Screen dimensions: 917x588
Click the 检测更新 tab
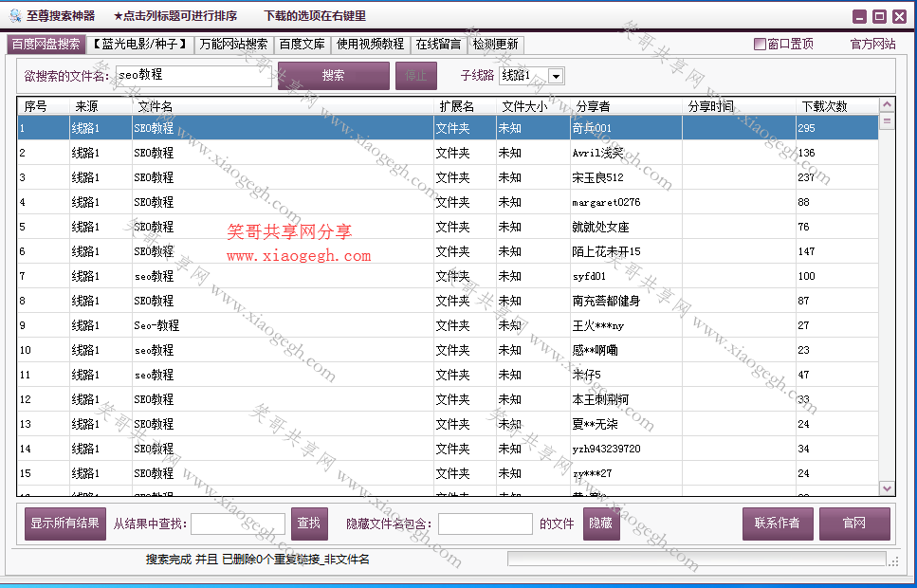pos(495,45)
